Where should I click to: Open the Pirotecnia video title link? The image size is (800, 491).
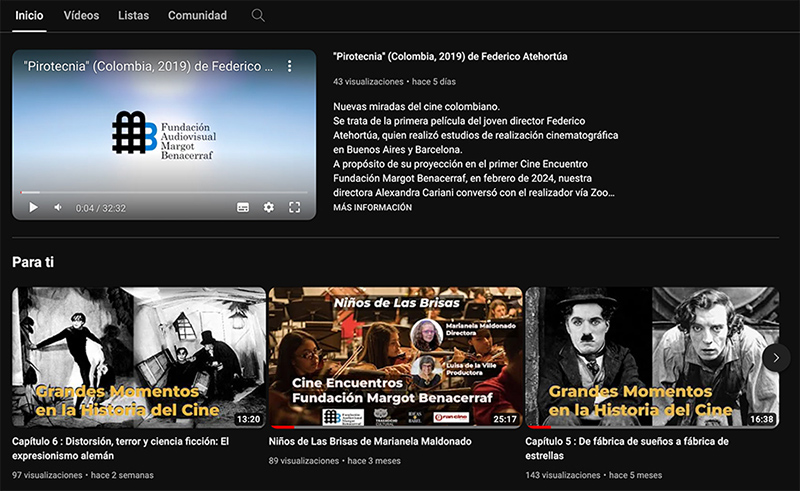point(450,56)
